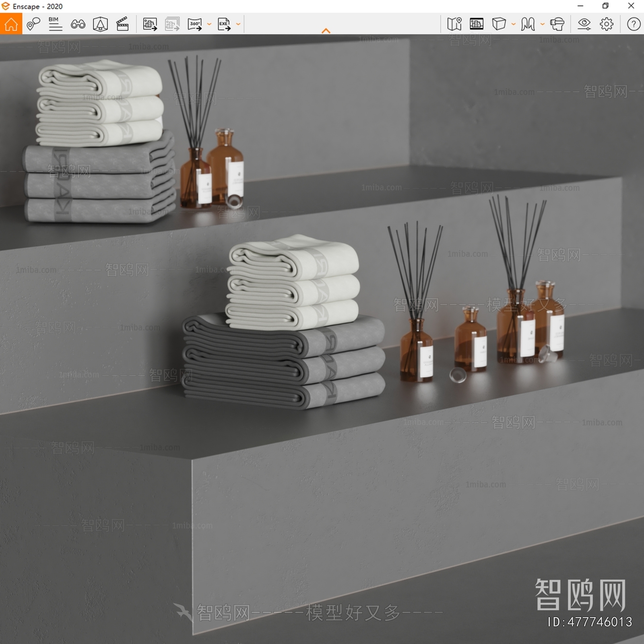
Task: Click the orange Home icon
Action: [11, 24]
